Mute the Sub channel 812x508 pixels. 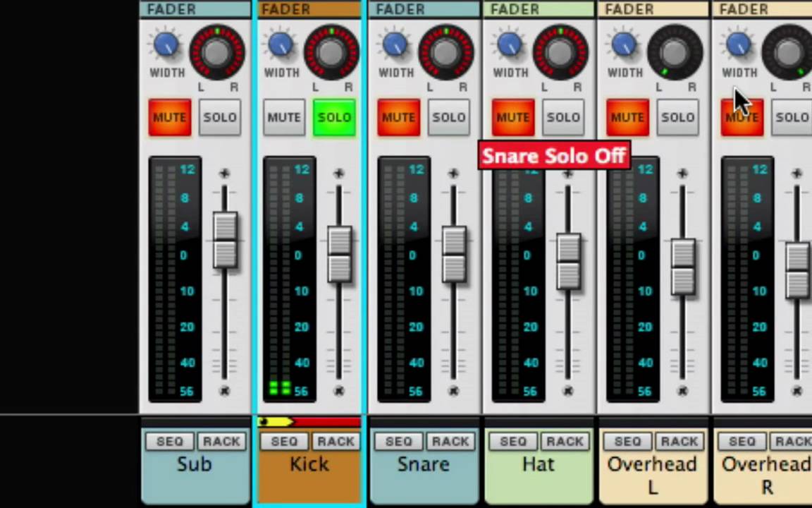[170, 118]
